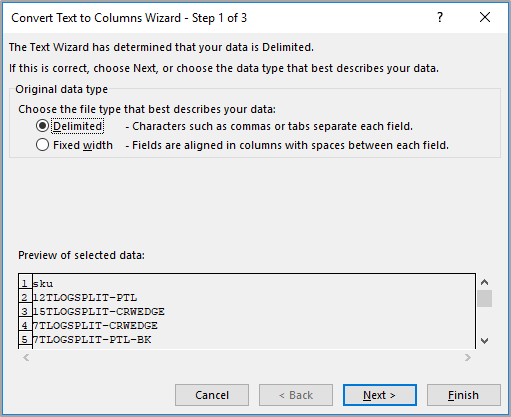Click the preview scroll up arrow

pyautogui.click(x=485, y=282)
